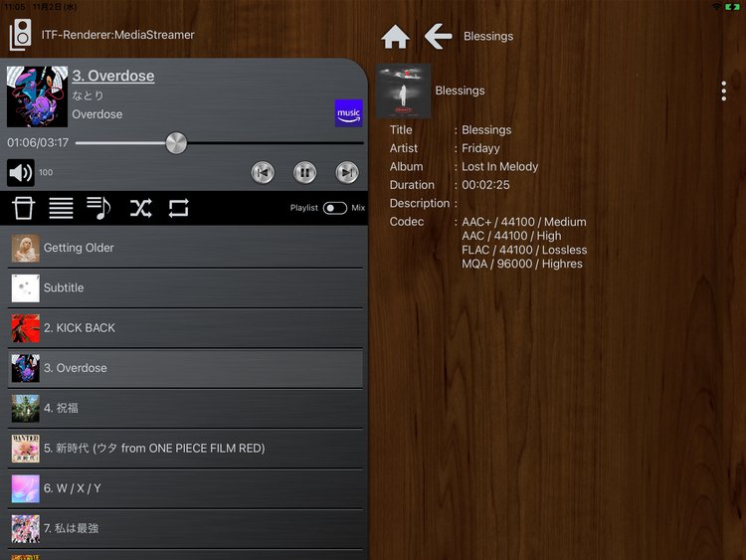Mute the volume speaker icon

pyautogui.click(x=21, y=173)
